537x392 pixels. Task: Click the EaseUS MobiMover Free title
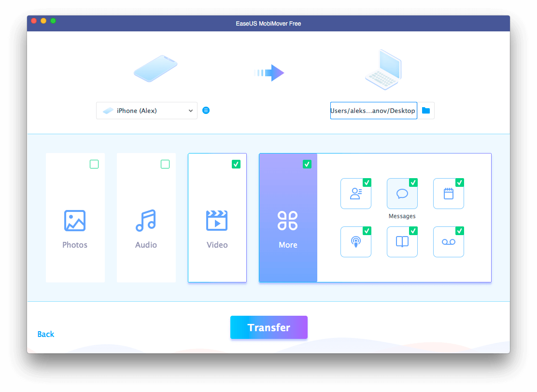point(268,24)
